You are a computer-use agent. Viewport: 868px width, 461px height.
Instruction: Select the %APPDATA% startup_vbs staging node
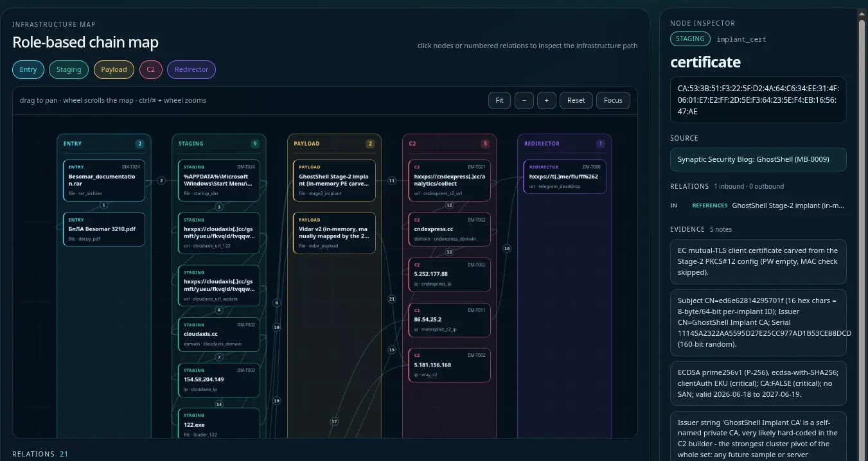point(218,180)
